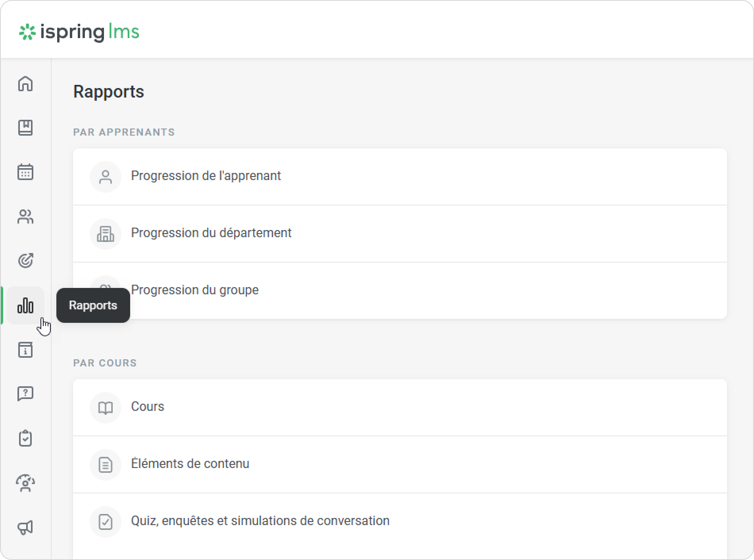Click the iSpring LMS logo
The width and height of the screenshot is (754, 560).
point(79,32)
